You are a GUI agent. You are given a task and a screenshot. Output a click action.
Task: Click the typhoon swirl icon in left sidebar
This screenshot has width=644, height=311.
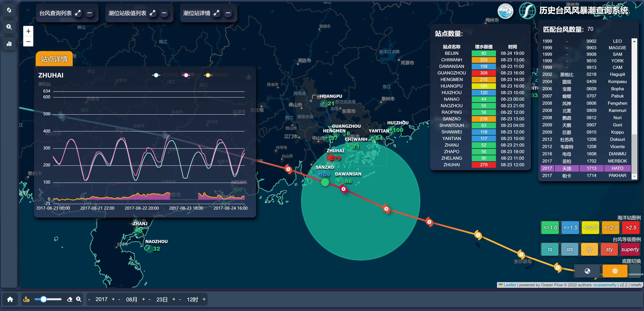click(9, 10)
